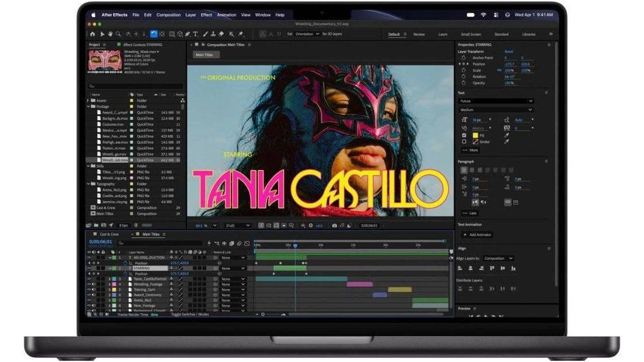Open the Align Layers to Composition dropdown

click(x=498, y=258)
